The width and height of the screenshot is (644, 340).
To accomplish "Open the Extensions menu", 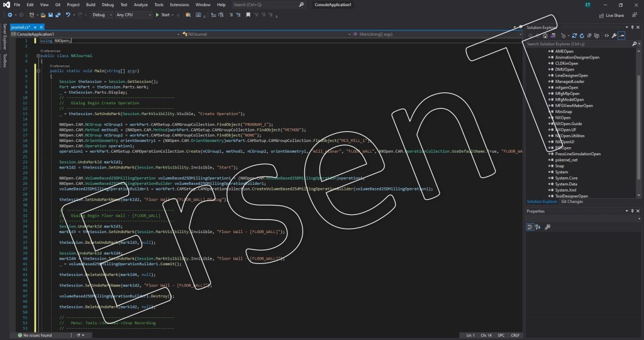I will point(179,4).
